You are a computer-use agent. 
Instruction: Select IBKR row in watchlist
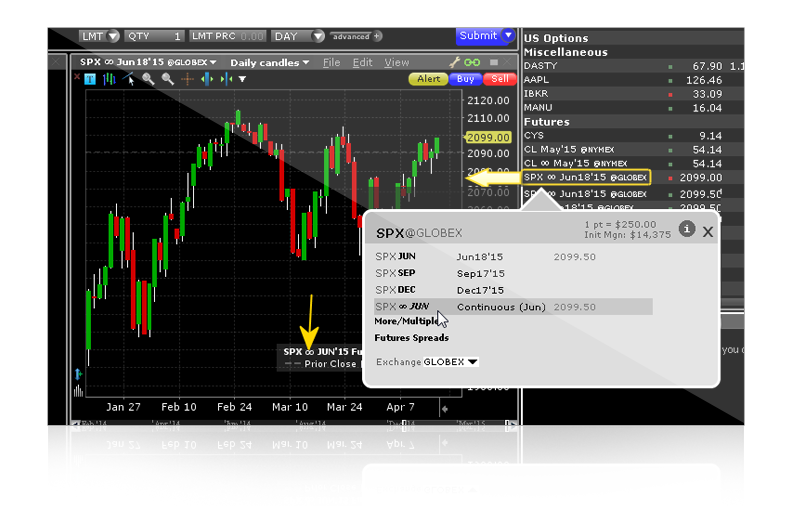[x=633, y=94]
